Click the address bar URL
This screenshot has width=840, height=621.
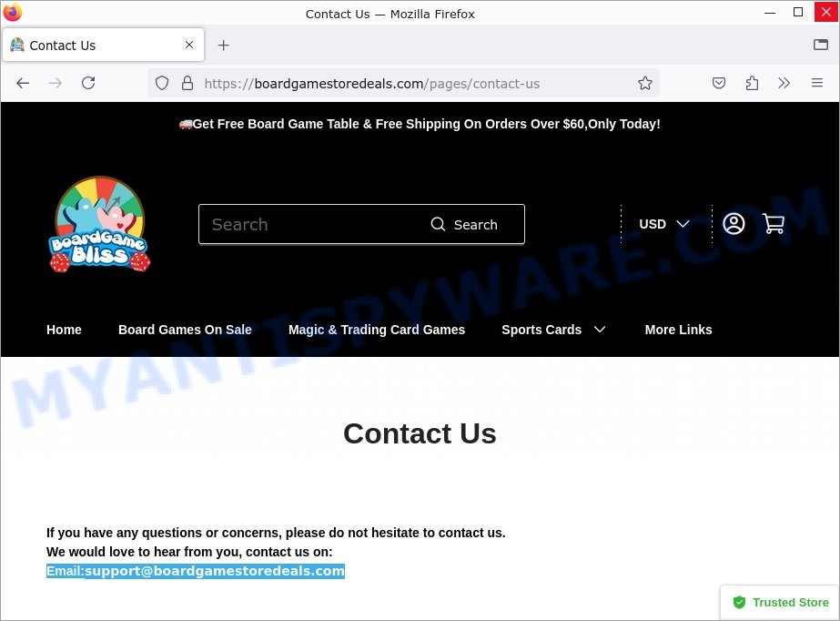[372, 84]
